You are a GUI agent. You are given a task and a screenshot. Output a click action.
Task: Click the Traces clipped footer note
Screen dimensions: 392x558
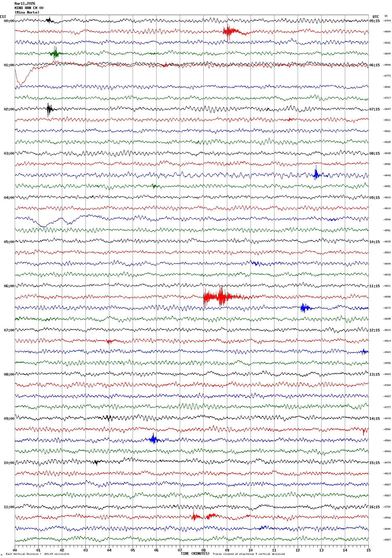pyautogui.click(x=248, y=554)
